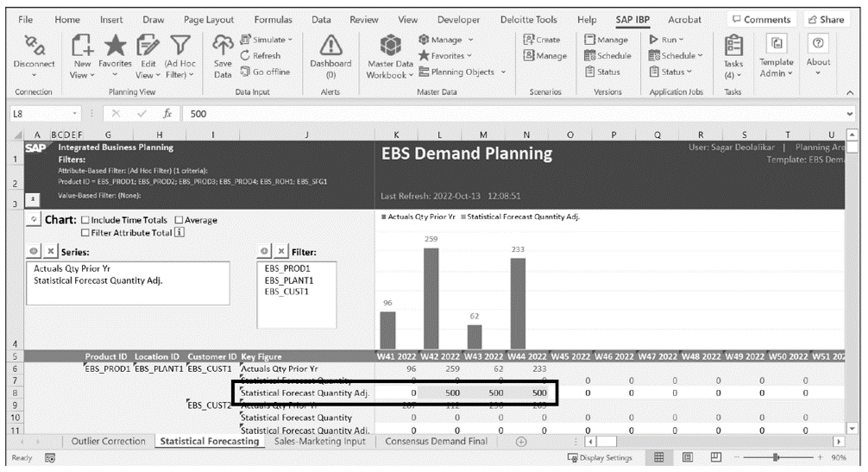Image resolution: width=868 pixels, height=472 pixels.
Task: Switch to the Outlier Correction sheet
Action: [x=108, y=441]
